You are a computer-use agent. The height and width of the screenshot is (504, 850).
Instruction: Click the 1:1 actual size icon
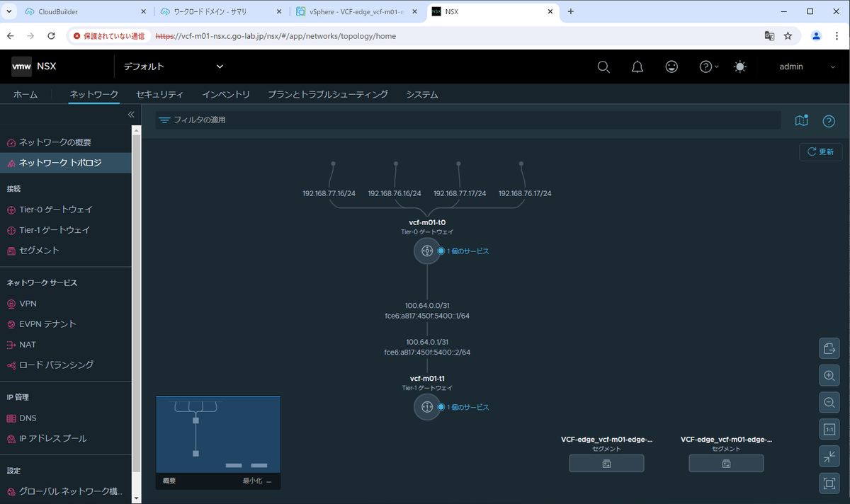coord(829,429)
